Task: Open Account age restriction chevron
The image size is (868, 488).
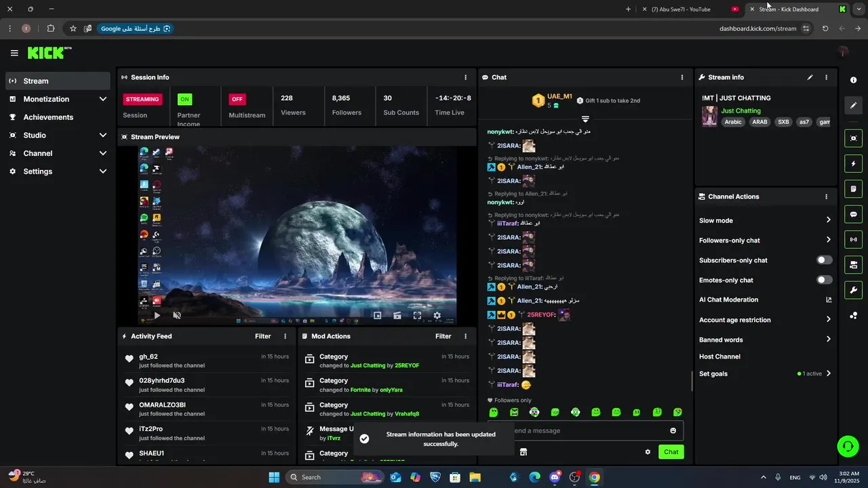Action: tap(828, 320)
